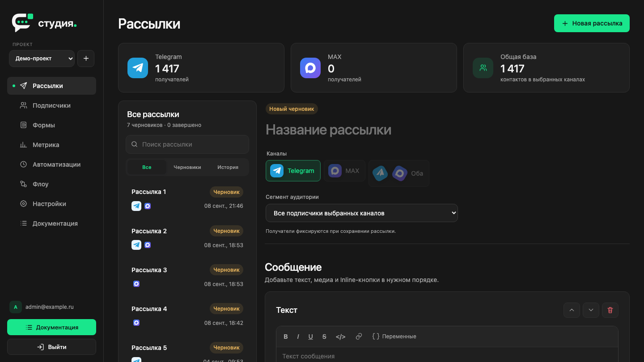Image resolution: width=644 pixels, height=362 pixels.
Task: Click Telegram icon in Рассылка 1 row
Action: [x=136, y=206]
